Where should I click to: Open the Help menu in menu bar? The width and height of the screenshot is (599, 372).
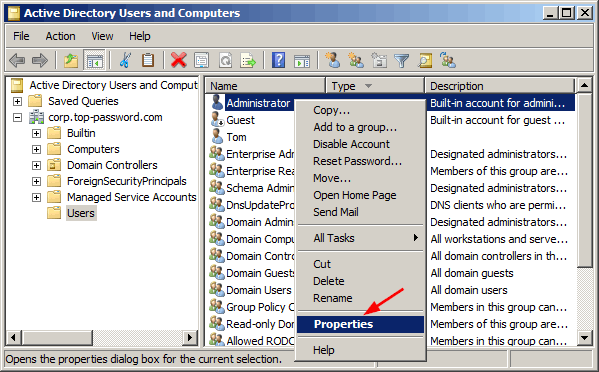coord(139,36)
